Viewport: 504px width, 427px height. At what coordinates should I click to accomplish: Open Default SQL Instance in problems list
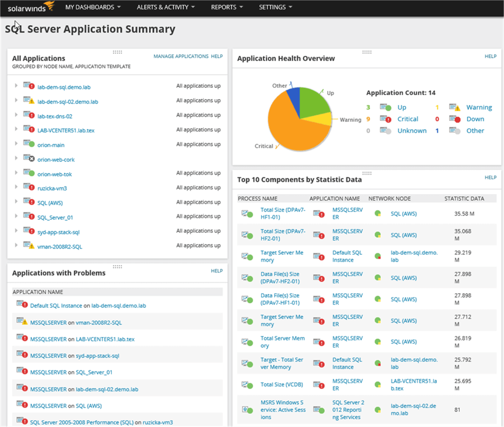pos(56,306)
